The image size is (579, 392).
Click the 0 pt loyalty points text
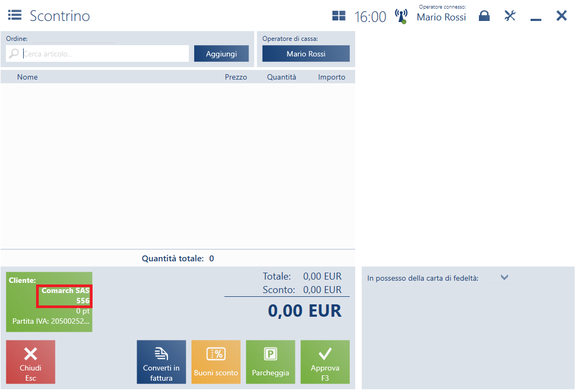83,311
